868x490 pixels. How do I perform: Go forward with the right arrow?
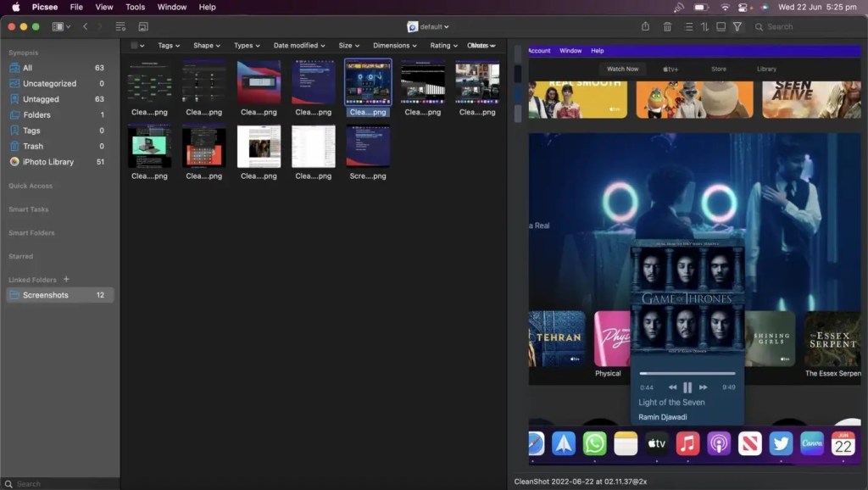pyautogui.click(x=100, y=26)
